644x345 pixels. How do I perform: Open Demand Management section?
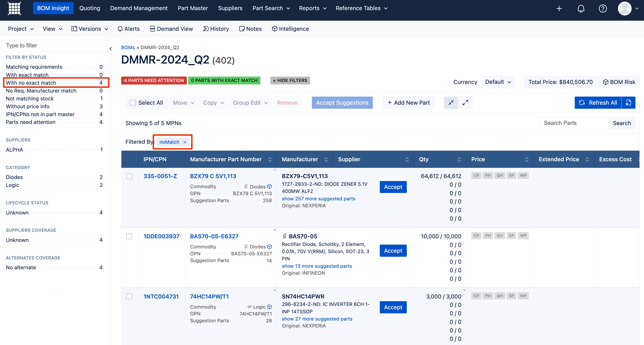pos(139,8)
